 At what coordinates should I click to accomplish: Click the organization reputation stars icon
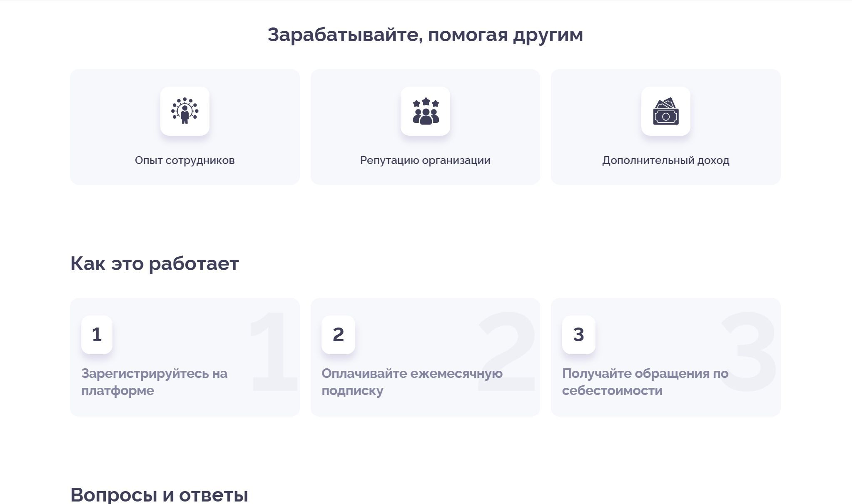[425, 111]
